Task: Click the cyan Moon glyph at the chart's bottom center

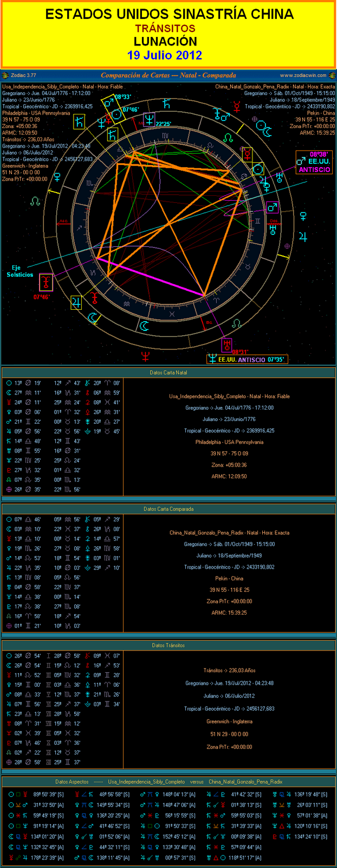Action: [x=144, y=325]
